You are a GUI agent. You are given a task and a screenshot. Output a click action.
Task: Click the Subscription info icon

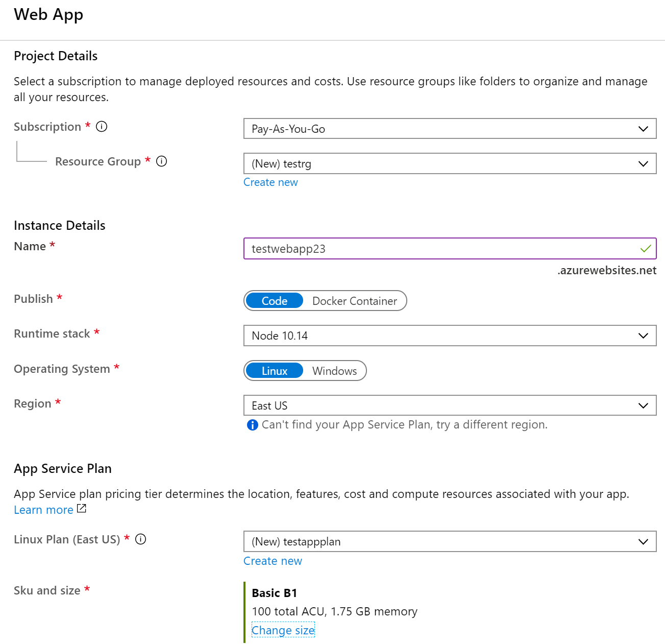[x=102, y=126]
